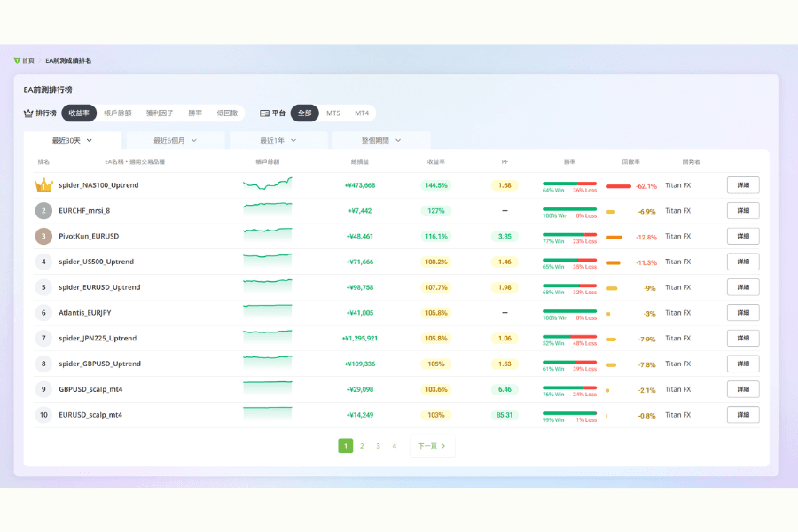Expand the 最近30天 period dropdown
The height and width of the screenshot is (532, 798).
click(x=73, y=140)
